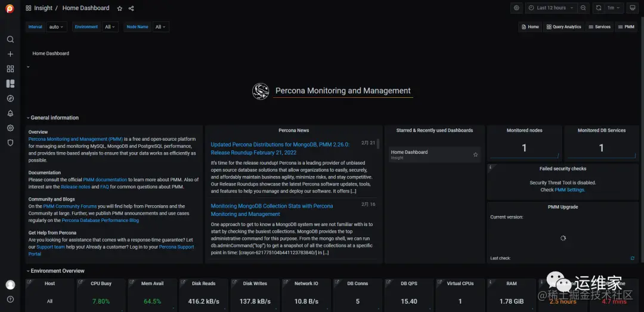This screenshot has height=312, width=644.
Task: Open the Interval auto dropdown
Action: (x=57, y=27)
